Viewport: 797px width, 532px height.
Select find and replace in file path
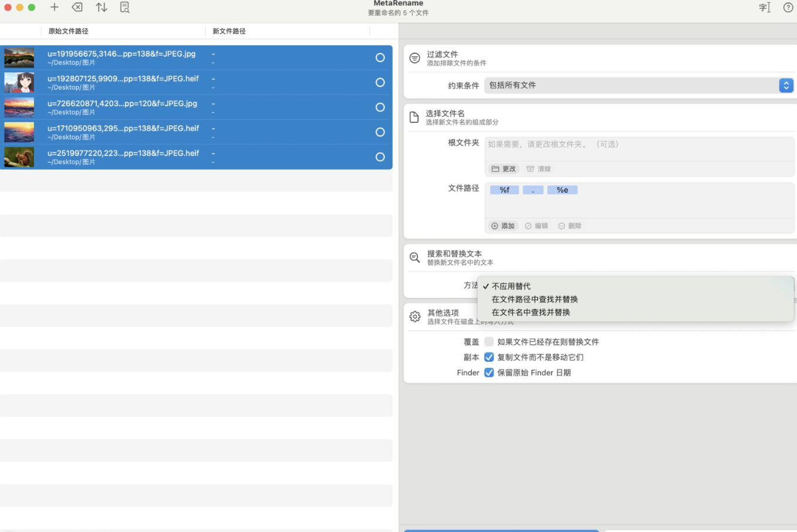click(x=535, y=299)
